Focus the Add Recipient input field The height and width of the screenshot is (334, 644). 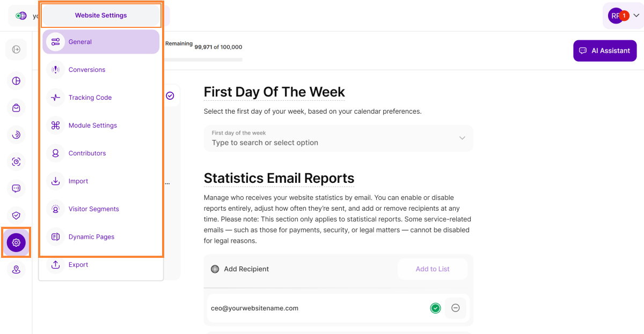coord(301,269)
